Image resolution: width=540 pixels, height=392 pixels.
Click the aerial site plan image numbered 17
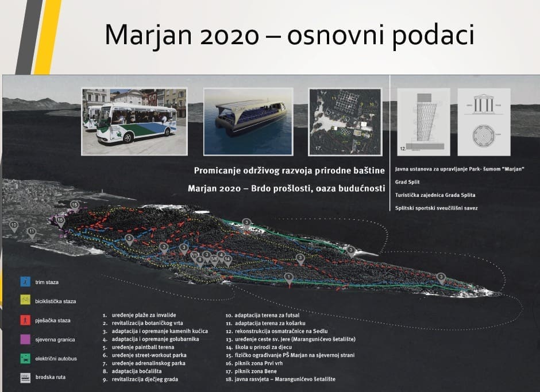(x=345, y=121)
